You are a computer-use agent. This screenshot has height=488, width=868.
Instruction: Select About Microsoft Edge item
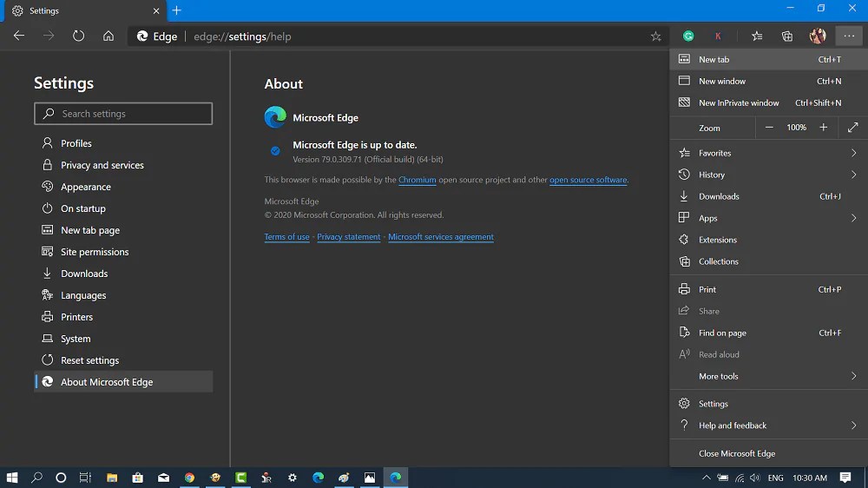(x=123, y=382)
